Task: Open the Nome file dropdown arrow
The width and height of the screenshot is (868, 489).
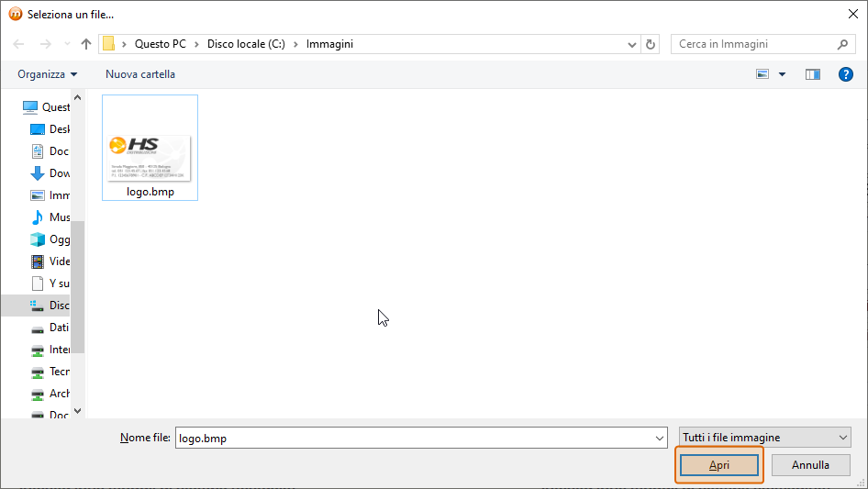Action: (x=660, y=438)
